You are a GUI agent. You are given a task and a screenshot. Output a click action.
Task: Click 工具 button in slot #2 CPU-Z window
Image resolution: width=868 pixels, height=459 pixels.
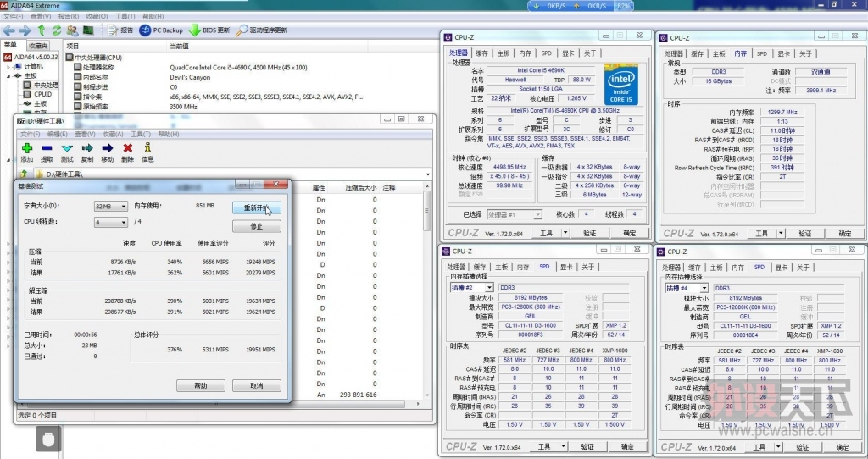545,446
